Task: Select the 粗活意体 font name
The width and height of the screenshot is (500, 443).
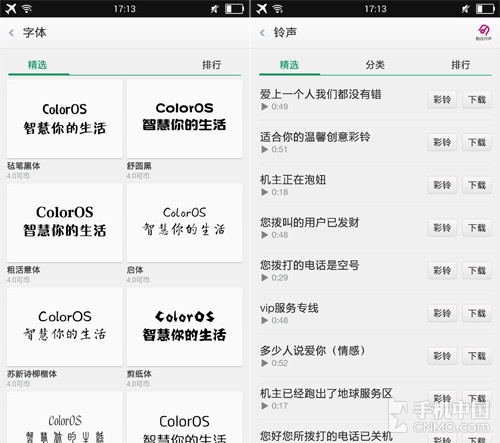Action: (24, 270)
